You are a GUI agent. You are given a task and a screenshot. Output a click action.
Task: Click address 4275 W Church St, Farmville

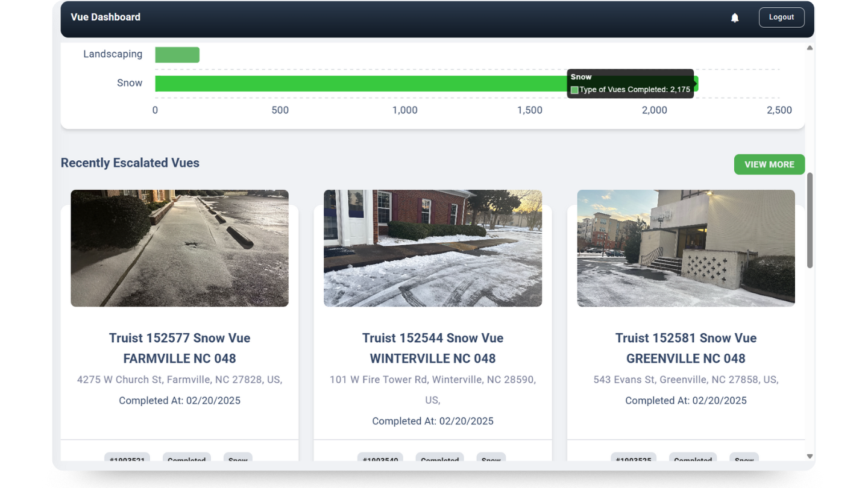180,380
